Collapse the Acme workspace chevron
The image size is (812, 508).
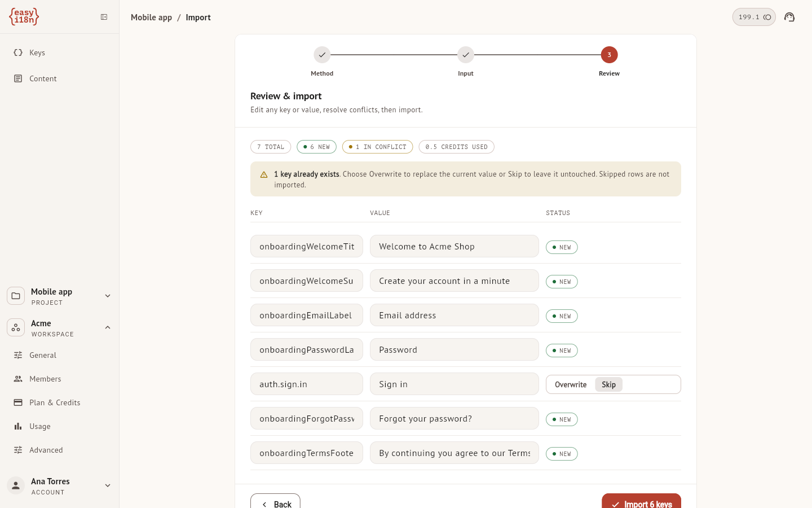(108, 327)
